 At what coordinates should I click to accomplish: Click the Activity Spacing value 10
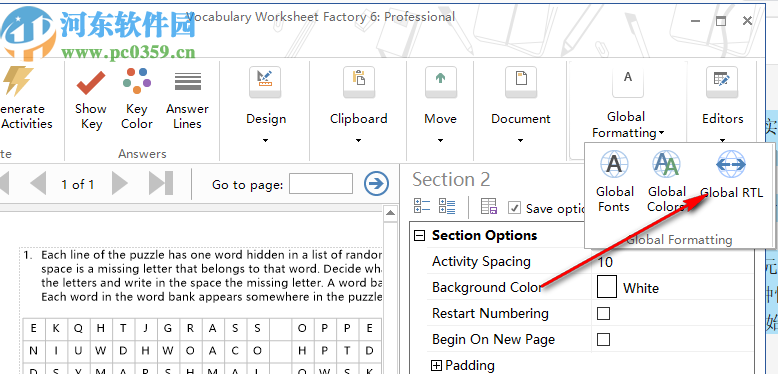coord(605,262)
